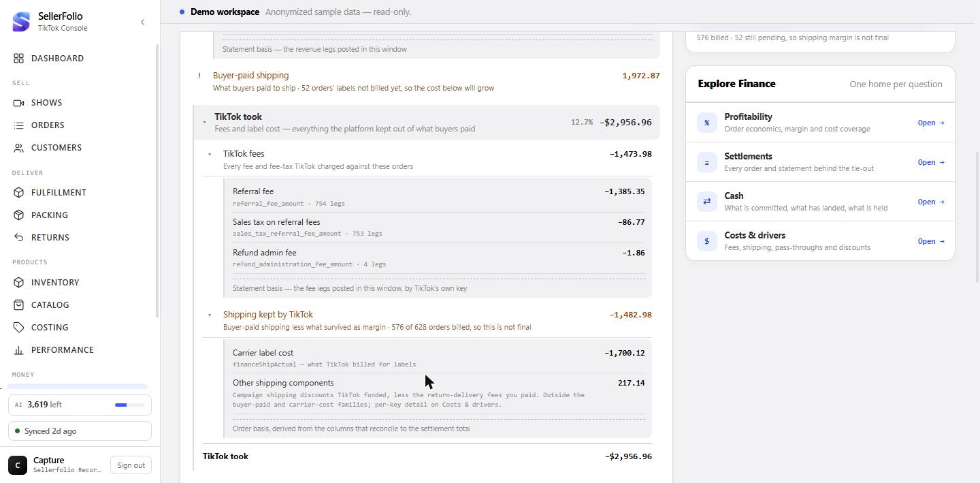Click the Shows camera icon
The width and height of the screenshot is (980, 483).
coord(19,103)
